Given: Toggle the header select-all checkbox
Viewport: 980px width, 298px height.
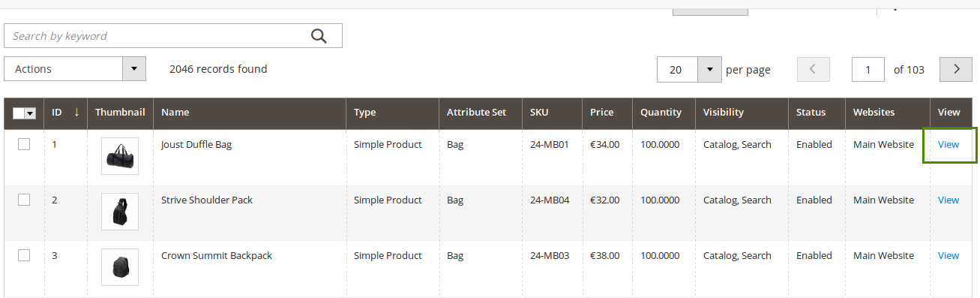Looking at the screenshot, I should tap(19, 113).
